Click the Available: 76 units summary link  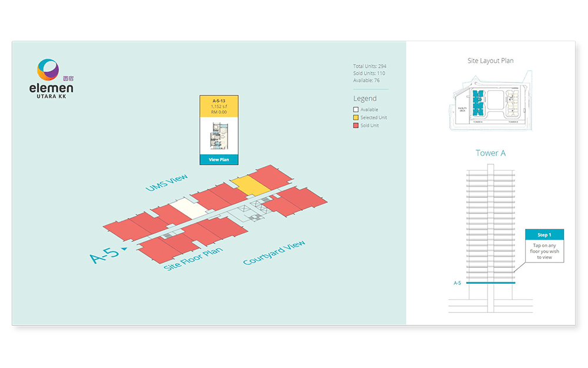tap(366, 80)
